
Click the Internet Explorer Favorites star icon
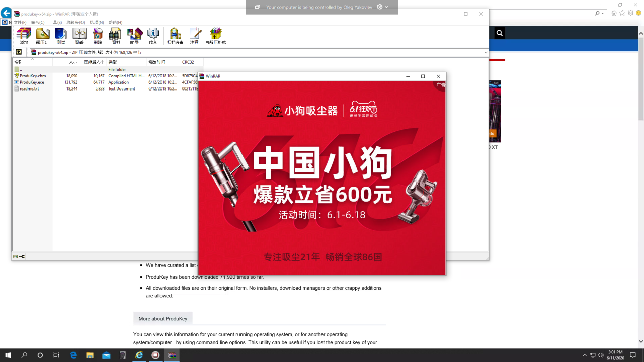coord(622,13)
